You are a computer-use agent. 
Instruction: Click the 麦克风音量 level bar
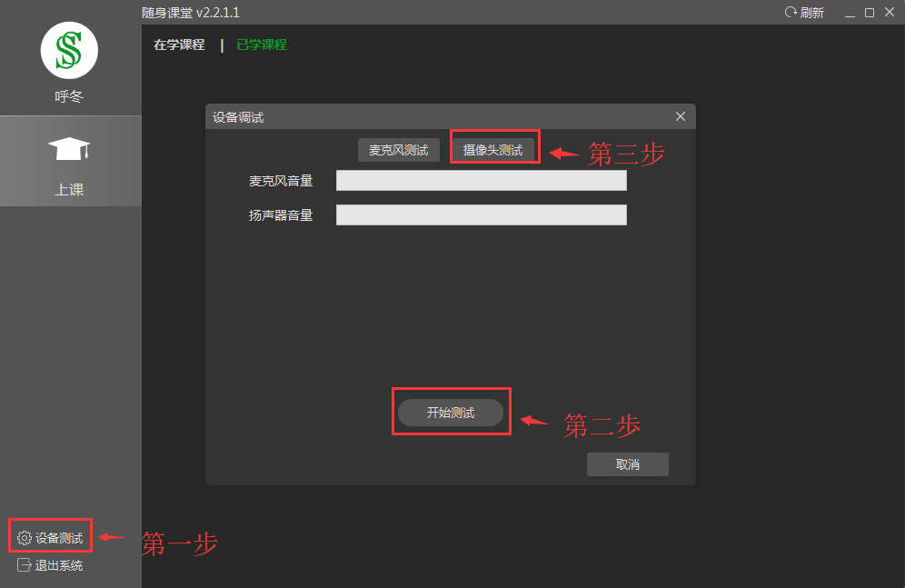click(x=481, y=181)
